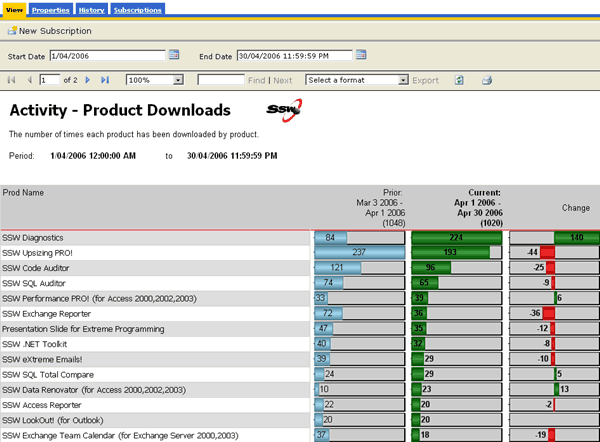600x442 pixels.
Task: Open the Select a format dropdown
Action: (403, 79)
